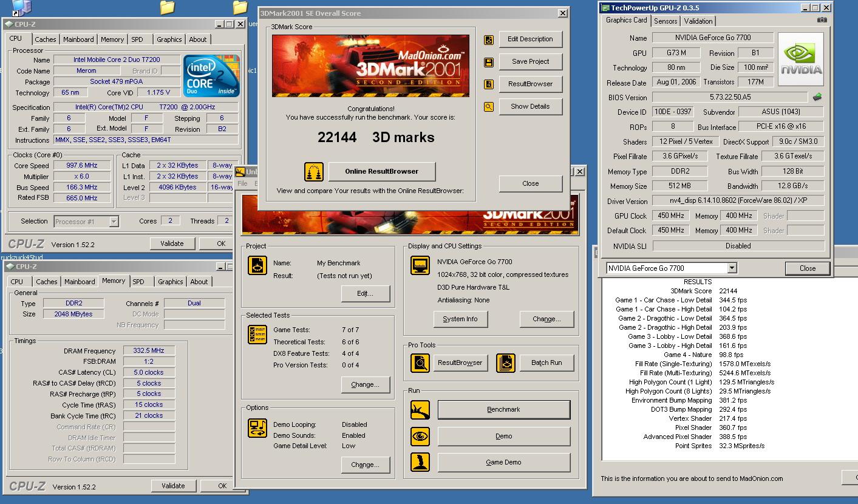Open the Validation tab in GPU-Z
Image resolution: width=858 pixels, height=504 pixels.
click(x=698, y=21)
